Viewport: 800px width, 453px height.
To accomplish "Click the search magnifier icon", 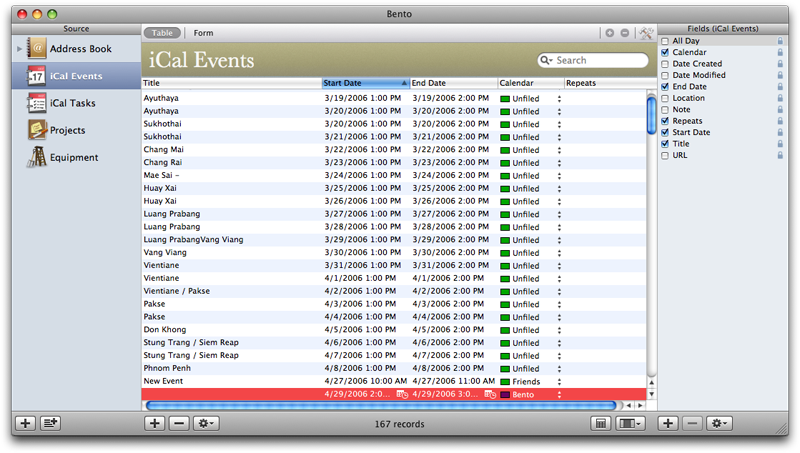I will [x=546, y=60].
